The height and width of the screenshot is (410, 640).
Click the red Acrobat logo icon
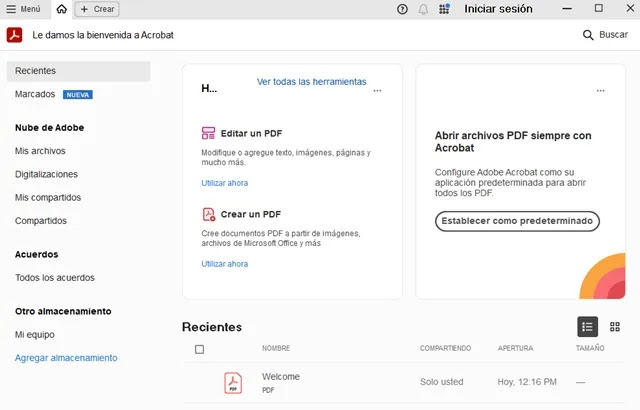tap(14, 35)
